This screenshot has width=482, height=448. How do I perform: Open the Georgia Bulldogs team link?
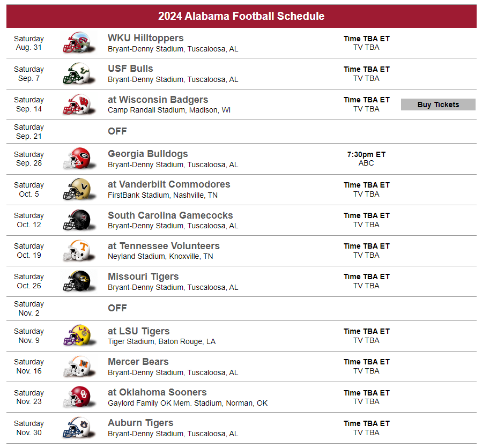[147, 154]
